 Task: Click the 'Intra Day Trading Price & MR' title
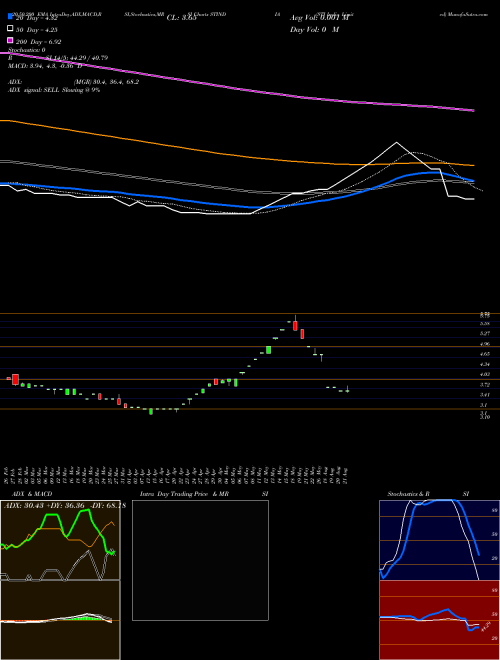[x=184, y=494]
